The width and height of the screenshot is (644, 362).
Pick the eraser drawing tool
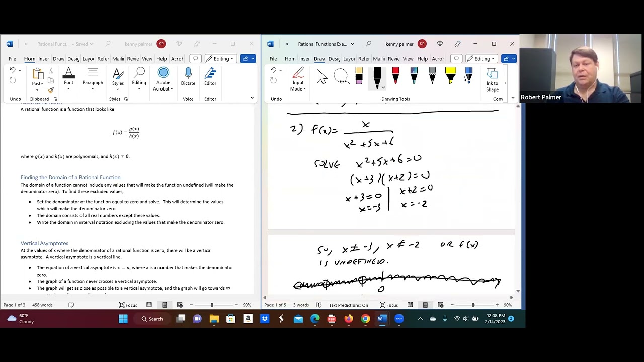359,76
